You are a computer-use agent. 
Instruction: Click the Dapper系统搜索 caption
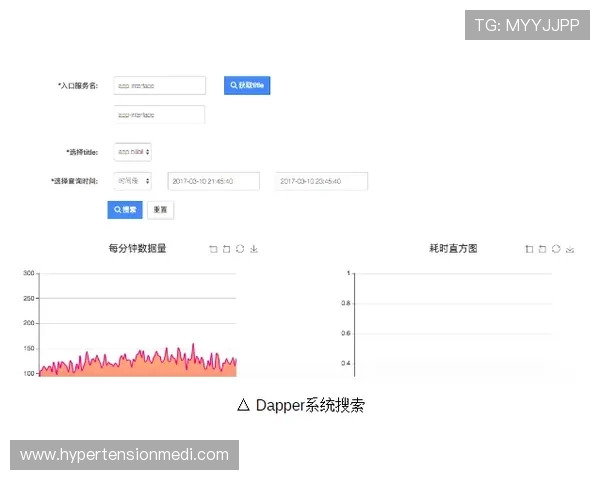point(301,405)
